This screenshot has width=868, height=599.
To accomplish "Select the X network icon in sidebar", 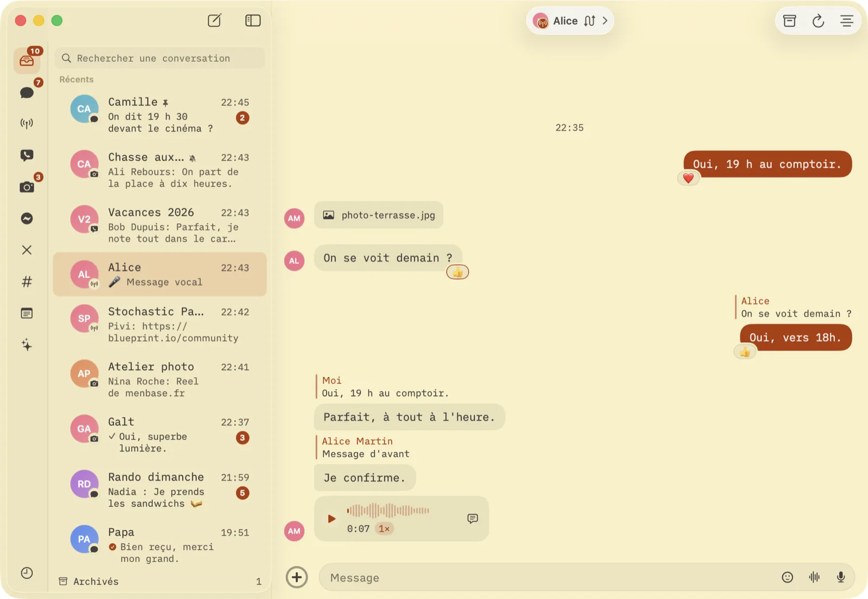I will pos(27,250).
